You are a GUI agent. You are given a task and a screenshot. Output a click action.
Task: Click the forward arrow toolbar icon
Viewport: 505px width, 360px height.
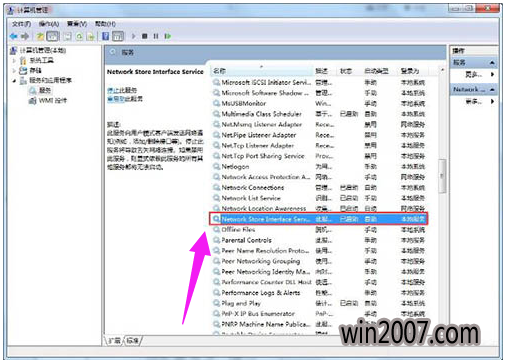click(x=25, y=36)
